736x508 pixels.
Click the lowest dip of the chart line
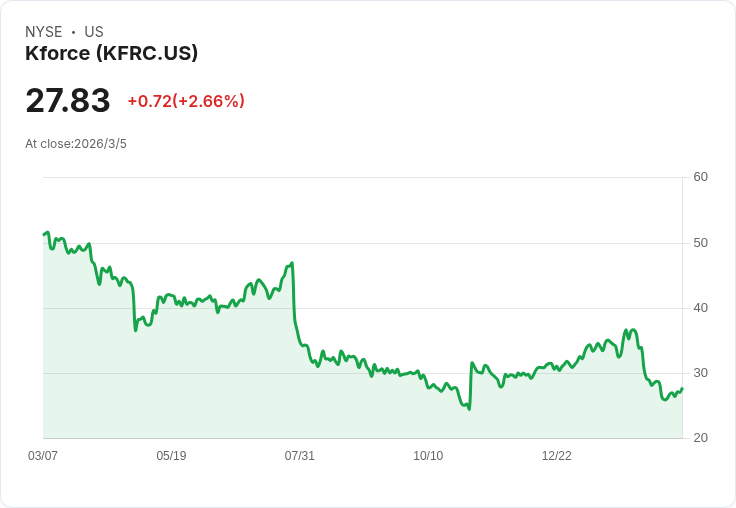click(x=468, y=409)
